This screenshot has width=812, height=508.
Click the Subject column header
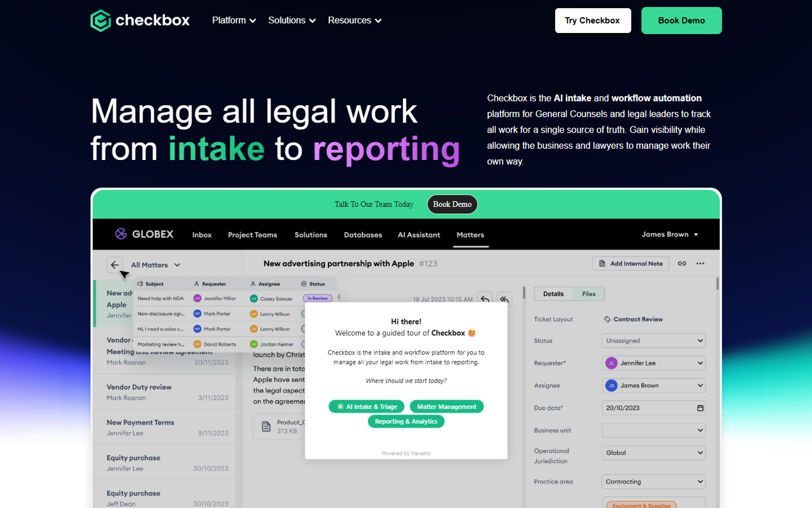pyautogui.click(x=151, y=284)
